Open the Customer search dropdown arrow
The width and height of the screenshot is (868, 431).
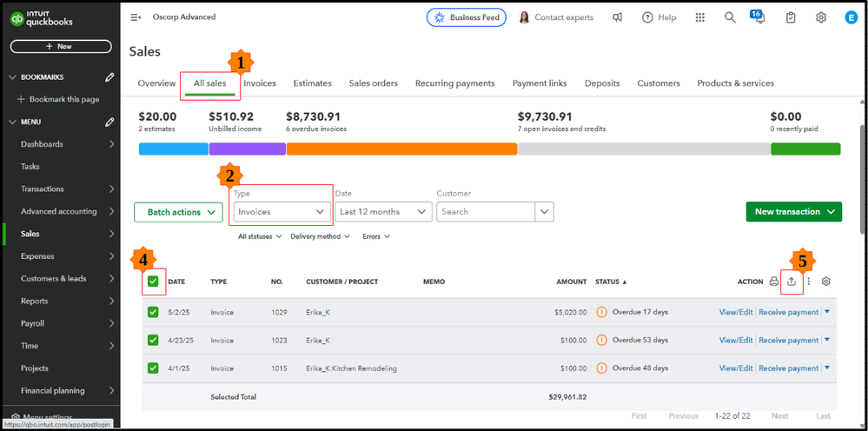tap(544, 211)
